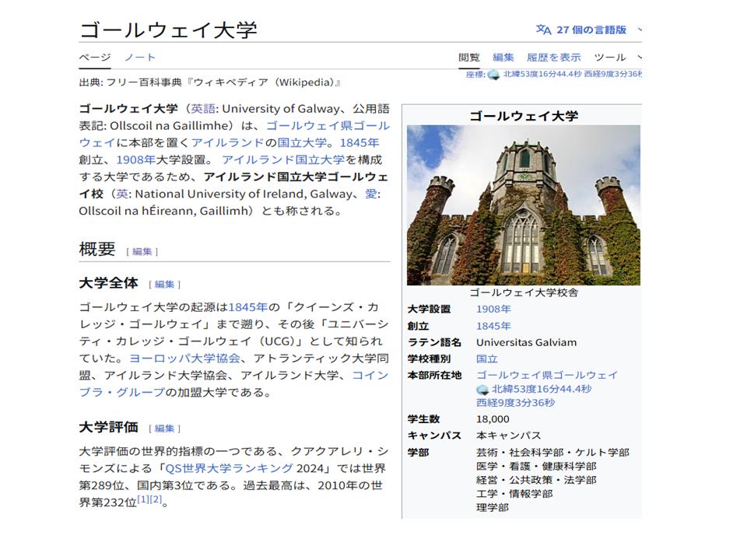747x560 pixels.
Task: Click globe icon in infobox location row
Action: point(482,389)
